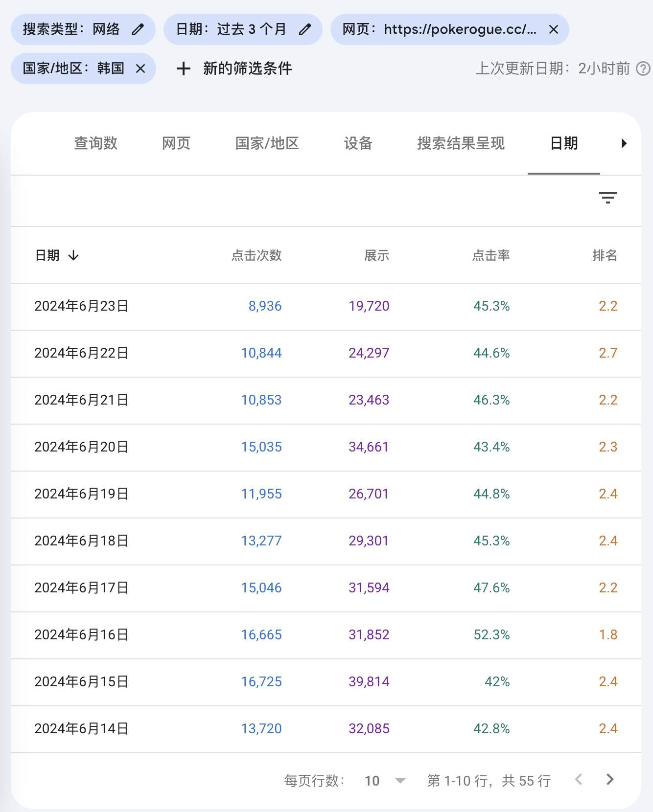Viewport: 653px width, 812px height.
Task: Select the 2024年6月14日 row date
Action: (x=81, y=729)
